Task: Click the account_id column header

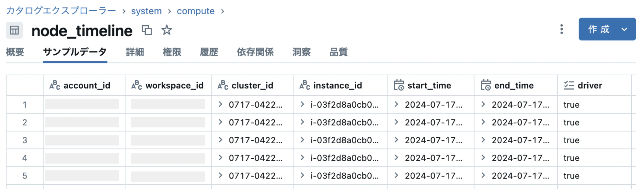Action: (84, 85)
